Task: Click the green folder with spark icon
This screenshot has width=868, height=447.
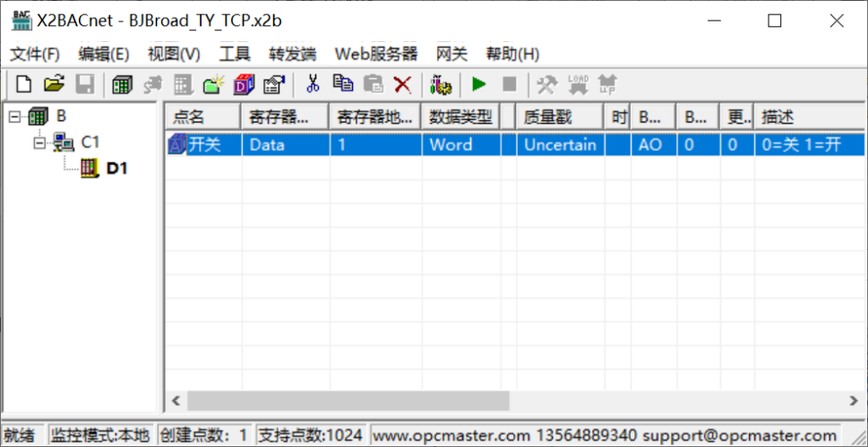Action: pos(213,85)
